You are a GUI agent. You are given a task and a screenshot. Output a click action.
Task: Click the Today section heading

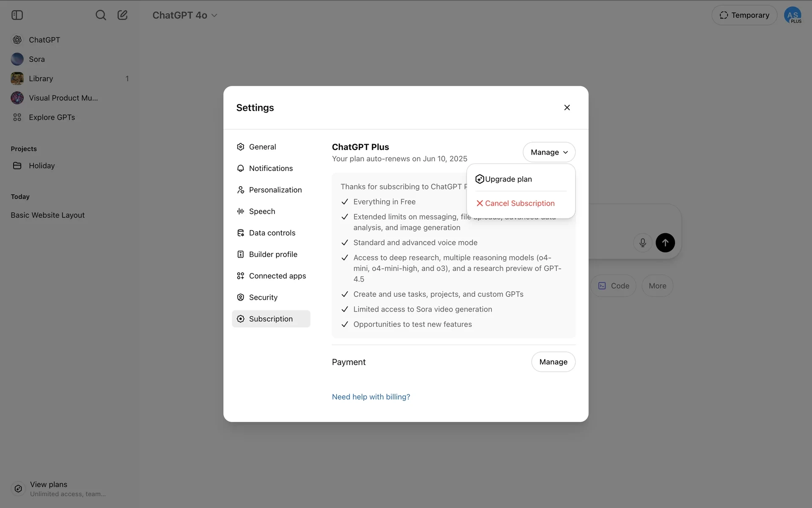[x=20, y=197]
